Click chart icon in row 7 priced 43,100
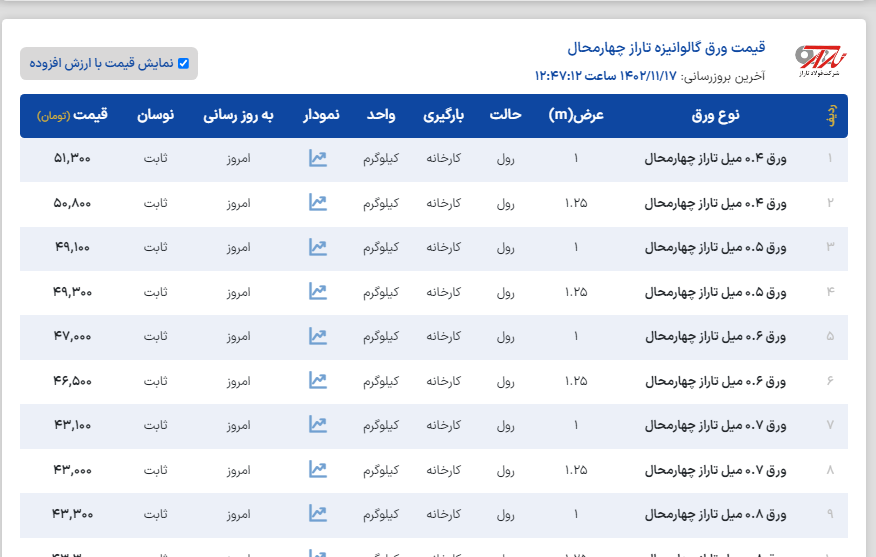876x557 pixels. 318,425
